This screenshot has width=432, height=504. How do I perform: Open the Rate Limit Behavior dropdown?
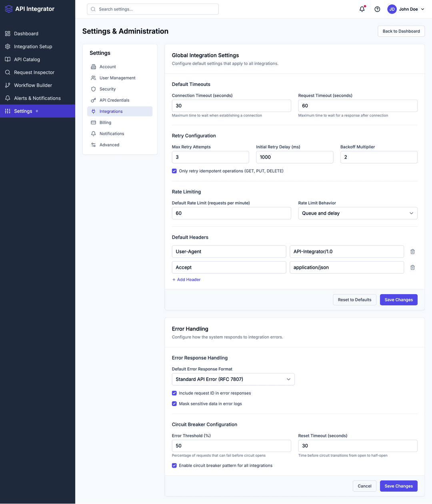357,213
